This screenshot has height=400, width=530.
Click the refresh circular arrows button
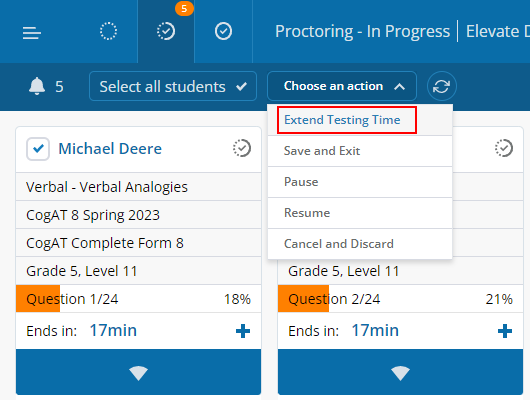(441, 86)
